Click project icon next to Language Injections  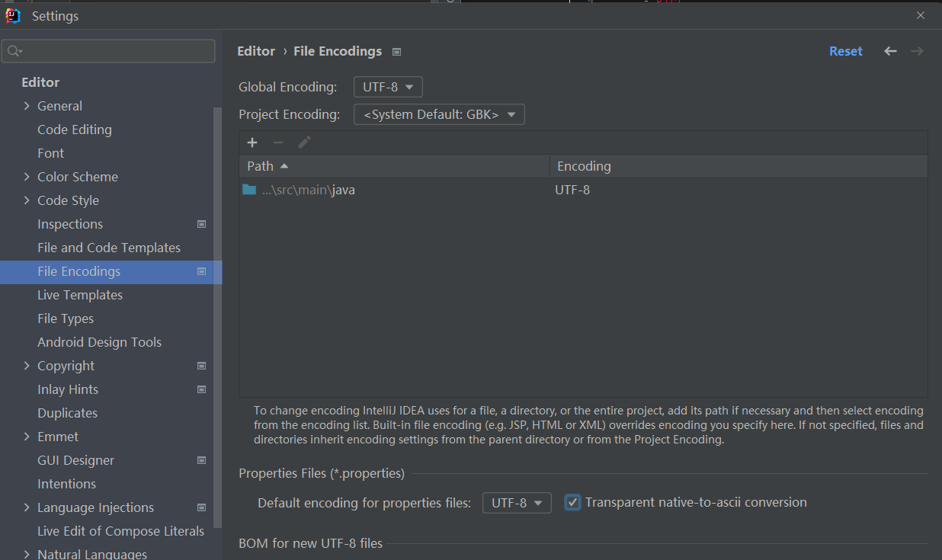tap(202, 507)
